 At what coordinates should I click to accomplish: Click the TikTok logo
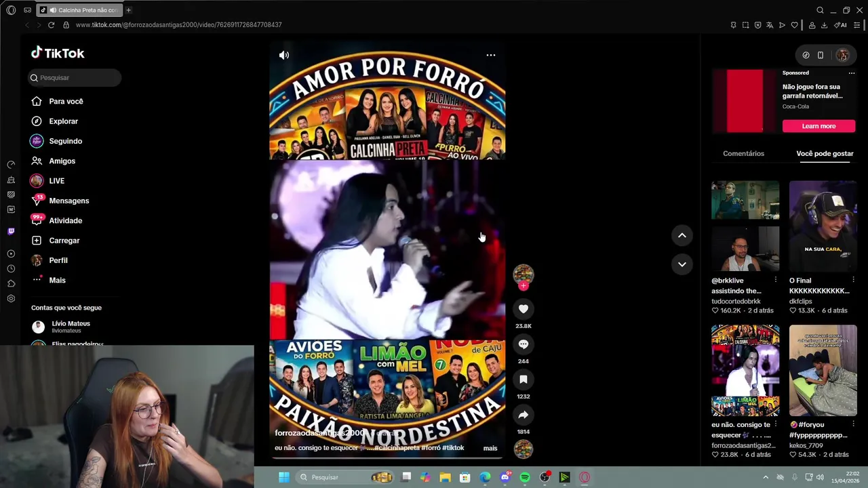(58, 53)
